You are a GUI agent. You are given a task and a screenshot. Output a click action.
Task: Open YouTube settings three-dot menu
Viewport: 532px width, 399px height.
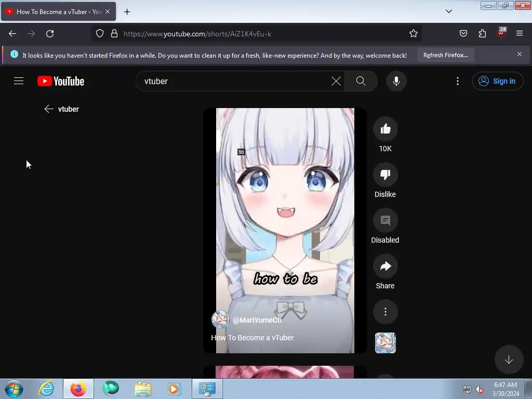click(457, 81)
